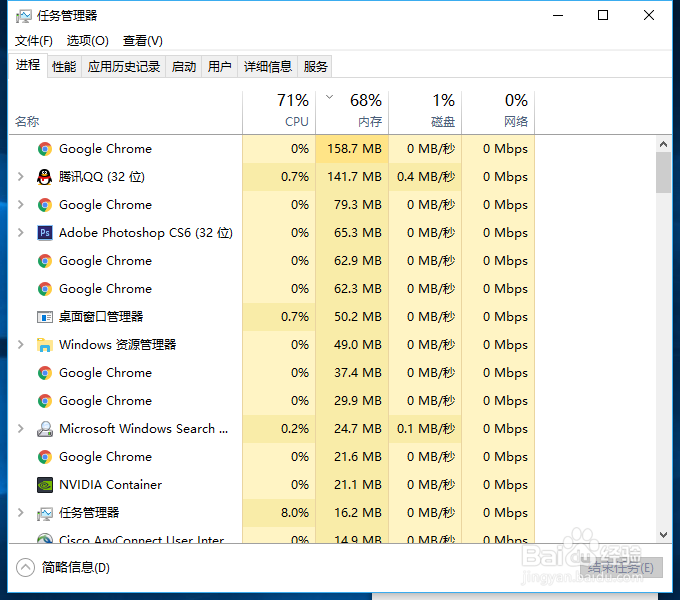Sort by the 网络 column header
This screenshot has height=600, width=680.
(498, 112)
